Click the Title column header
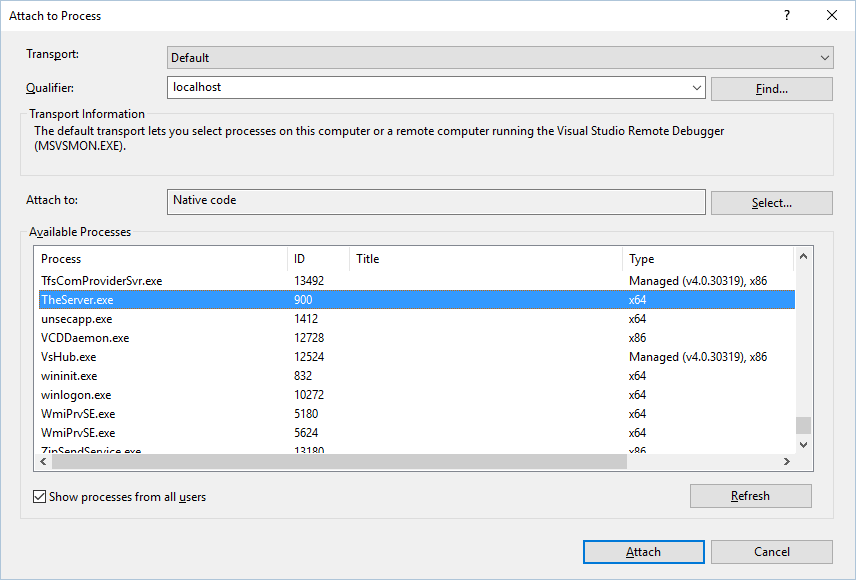The width and height of the screenshot is (856, 580). [x=485, y=259]
